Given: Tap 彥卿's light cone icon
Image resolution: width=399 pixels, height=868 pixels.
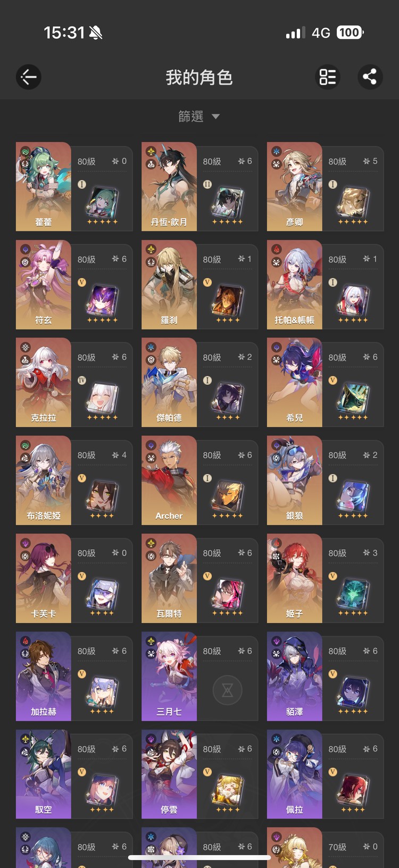Looking at the screenshot, I should (x=353, y=202).
